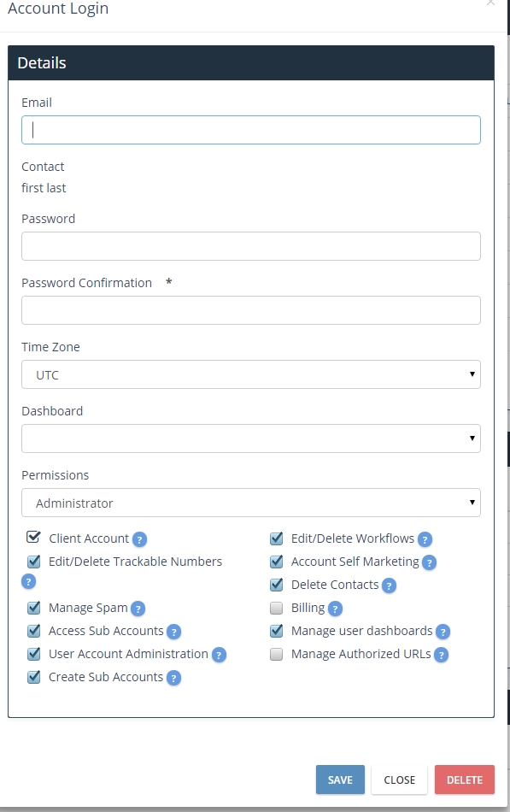Screen dimensions: 510x812
Task: Expand the Dashboard dropdown
Action: click(x=251, y=438)
